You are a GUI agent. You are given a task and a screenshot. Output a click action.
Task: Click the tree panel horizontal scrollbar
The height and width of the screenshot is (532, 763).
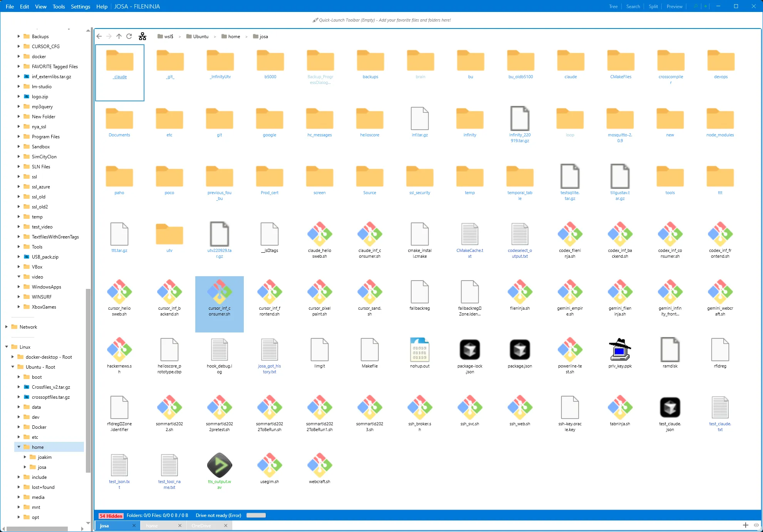click(x=38, y=529)
